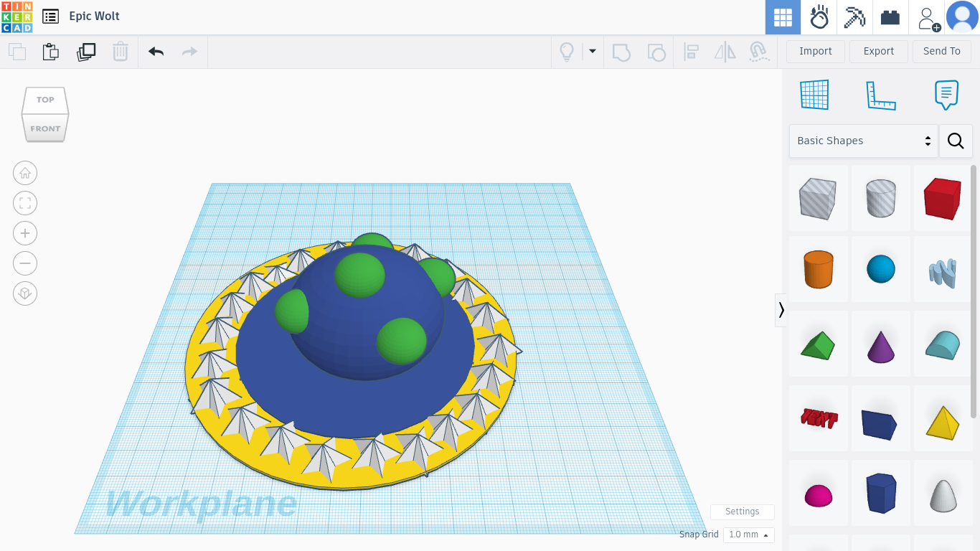Redo the last action

tap(189, 52)
